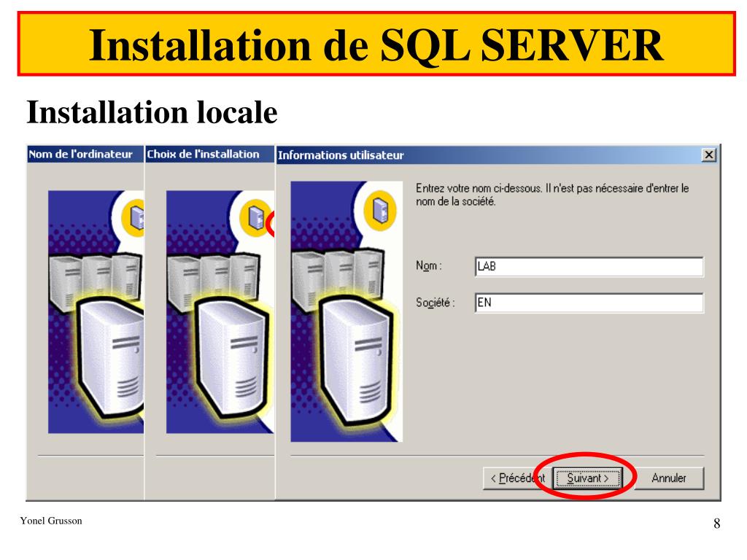Activate the Choix de l'installation window title

pos(204,154)
